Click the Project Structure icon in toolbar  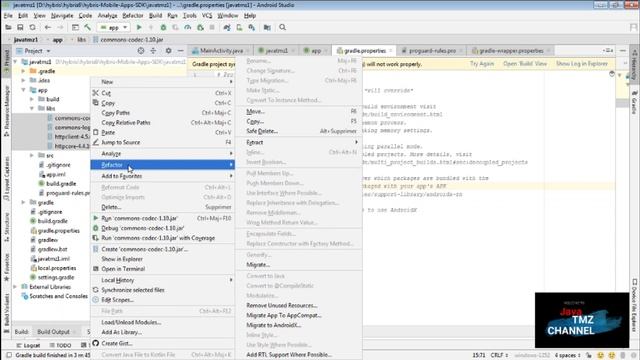tap(267, 27)
